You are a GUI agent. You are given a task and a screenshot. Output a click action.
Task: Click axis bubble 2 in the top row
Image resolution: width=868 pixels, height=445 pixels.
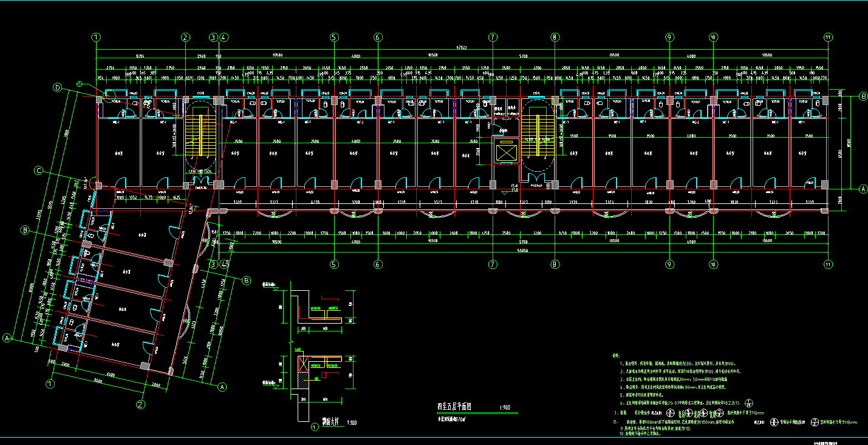[x=185, y=37]
